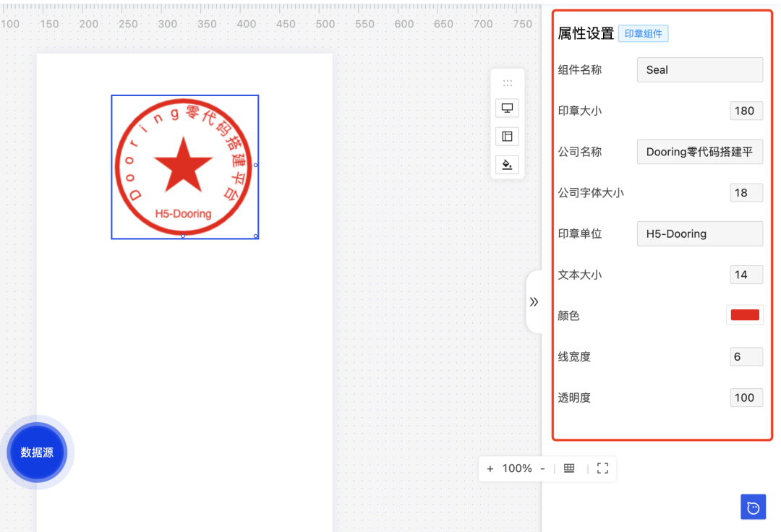Collapse panel with double-chevron arrow
The height and width of the screenshot is (532, 781).
click(x=534, y=302)
